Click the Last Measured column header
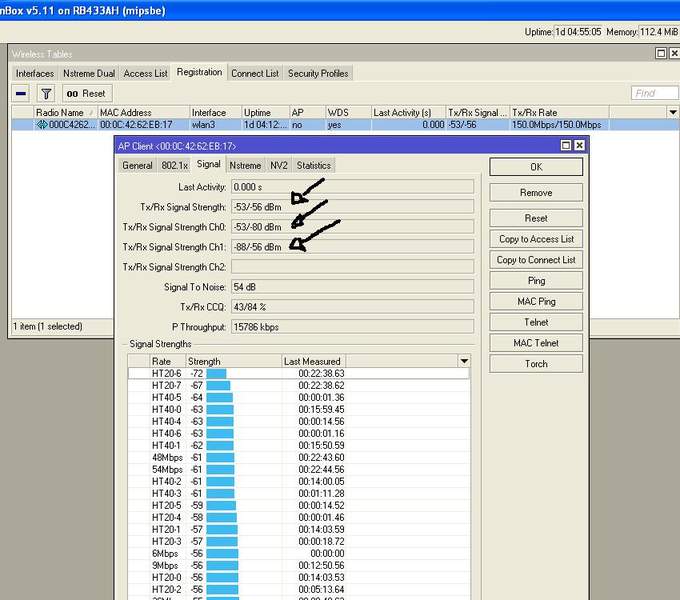 313,361
